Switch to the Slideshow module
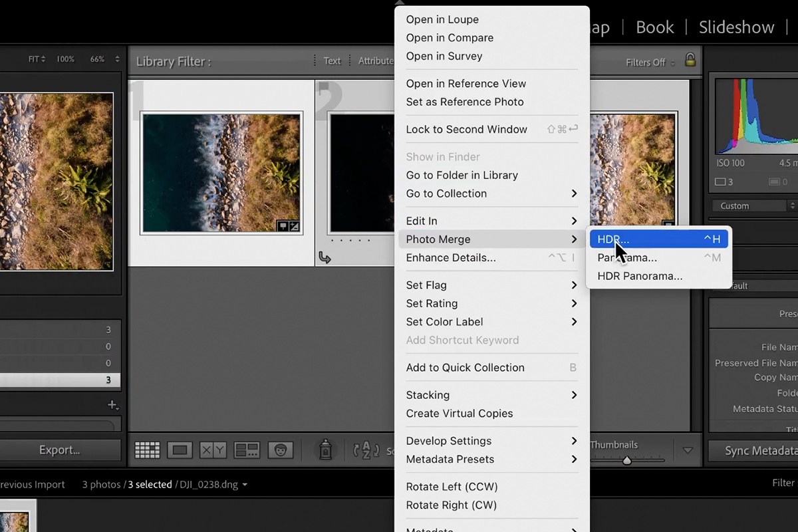 tap(736, 27)
